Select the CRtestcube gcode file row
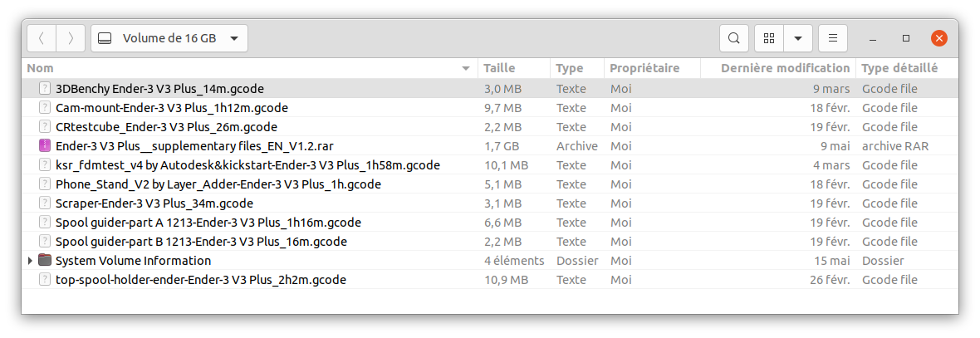The height and width of the screenshot is (338, 980). pos(166,127)
